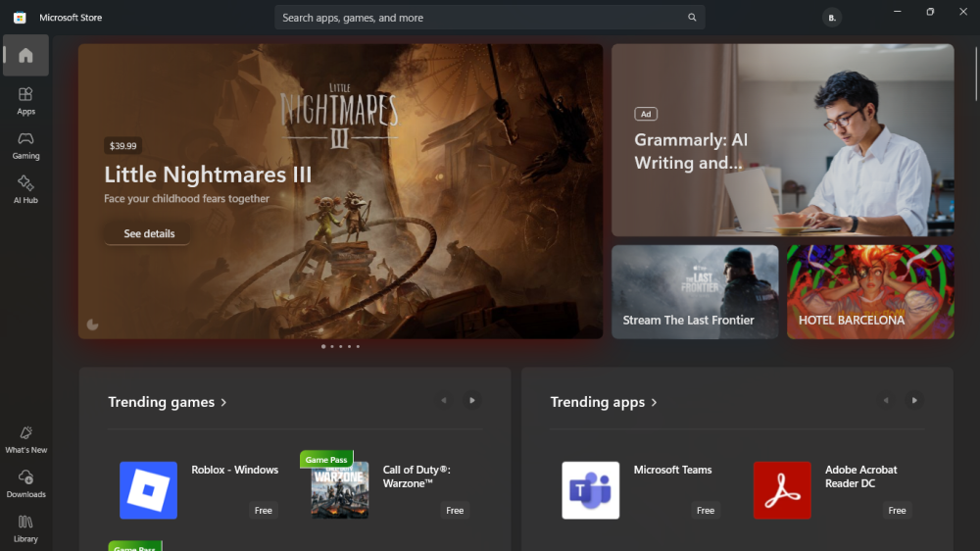Open Stream The Last Frontier tile

(x=695, y=292)
